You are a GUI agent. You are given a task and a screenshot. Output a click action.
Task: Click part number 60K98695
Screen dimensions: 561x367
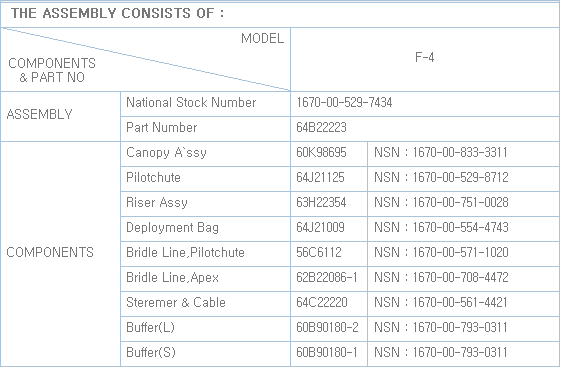[329, 154]
